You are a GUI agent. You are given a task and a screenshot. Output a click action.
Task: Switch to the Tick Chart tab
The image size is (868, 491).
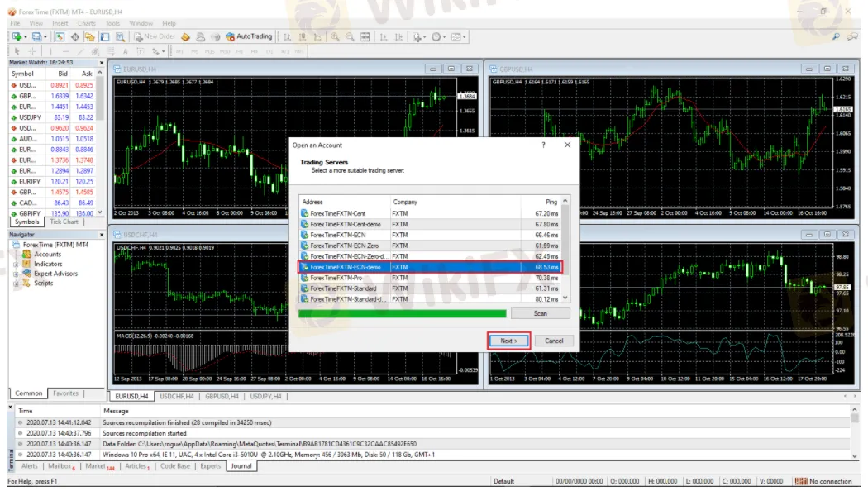pyautogui.click(x=64, y=222)
